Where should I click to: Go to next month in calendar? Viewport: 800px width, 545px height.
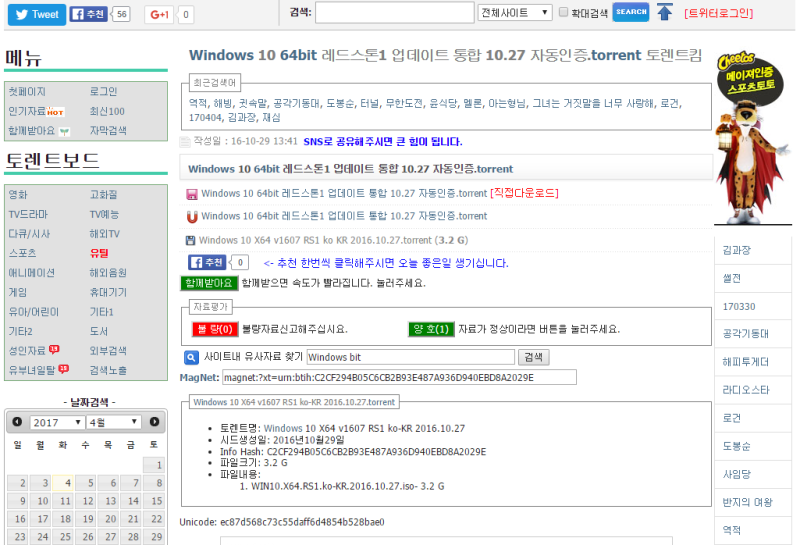click(x=154, y=422)
